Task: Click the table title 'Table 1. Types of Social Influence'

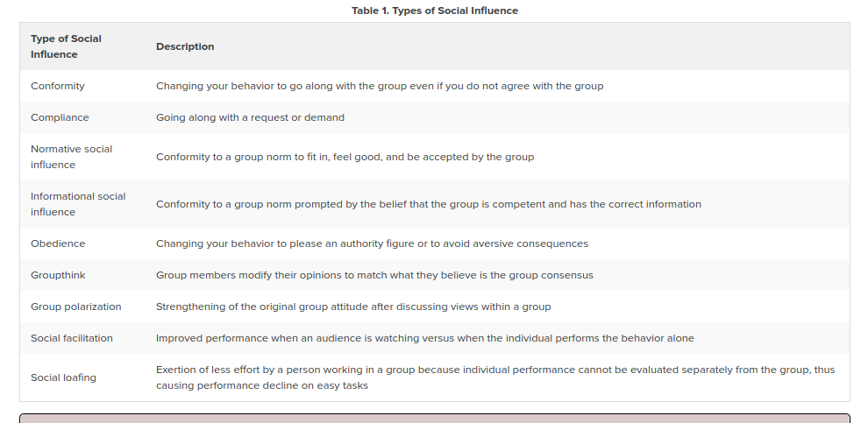Action: [434, 11]
